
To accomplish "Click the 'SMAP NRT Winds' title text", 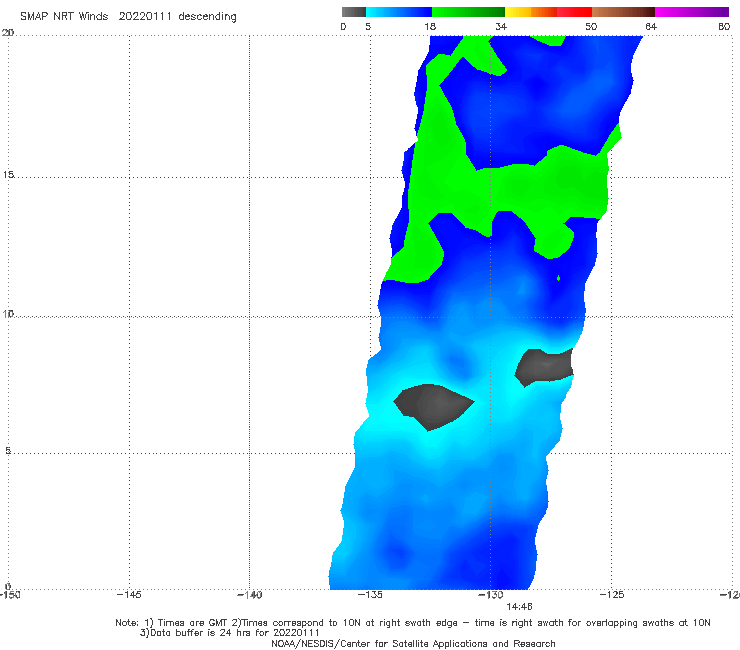I will [64, 17].
